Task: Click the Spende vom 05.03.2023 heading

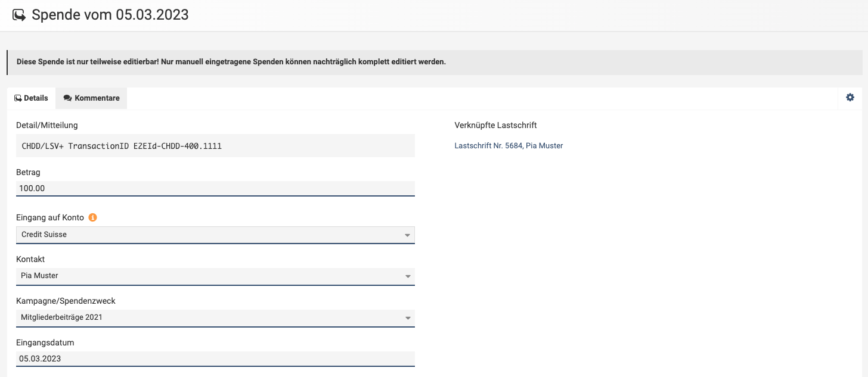Action: [x=110, y=15]
